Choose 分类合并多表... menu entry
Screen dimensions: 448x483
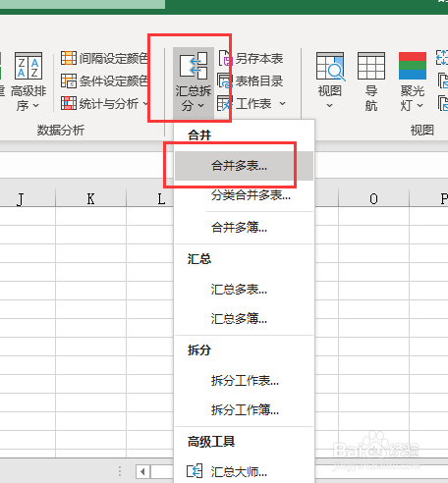click(244, 195)
